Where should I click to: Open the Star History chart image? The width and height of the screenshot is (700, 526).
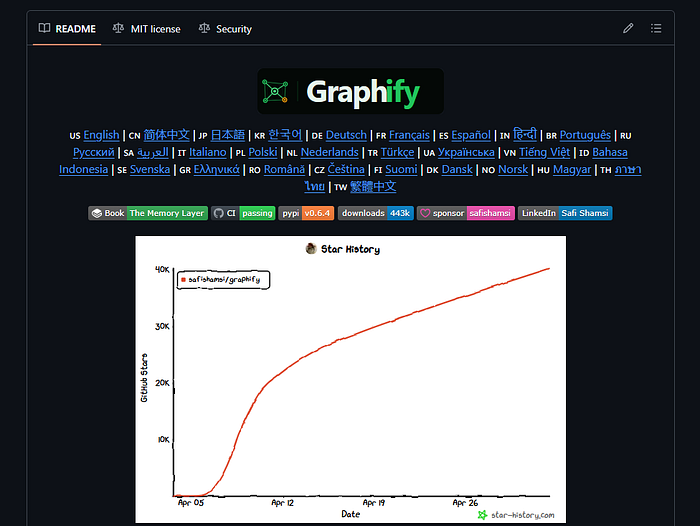tap(350, 379)
